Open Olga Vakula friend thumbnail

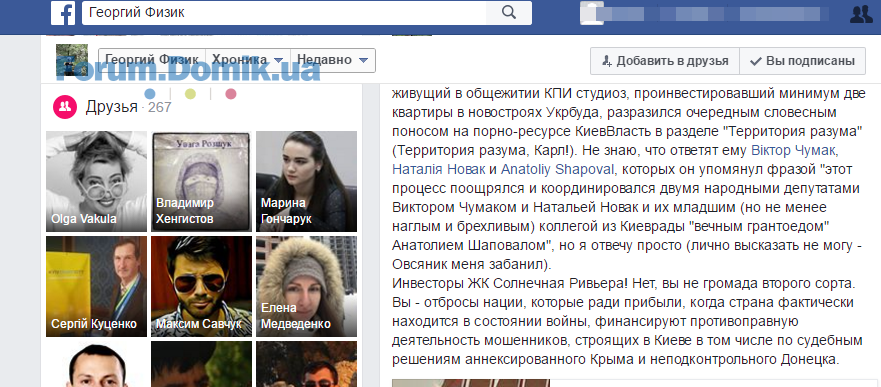pos(96,181)
